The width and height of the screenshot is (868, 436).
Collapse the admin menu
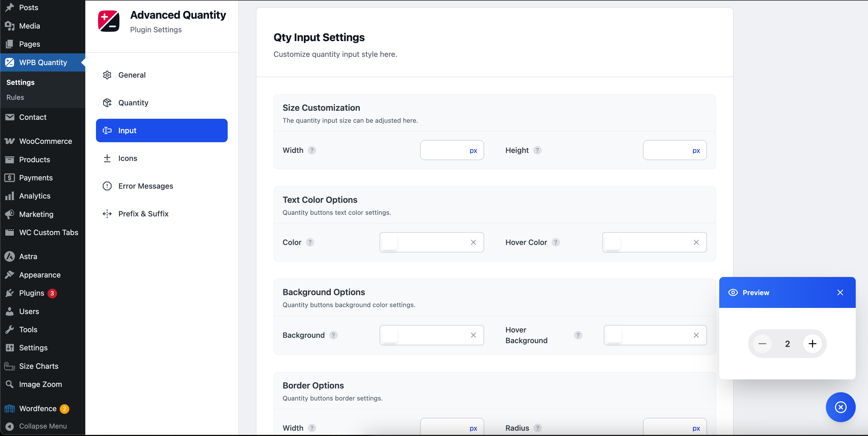[42, 426]
